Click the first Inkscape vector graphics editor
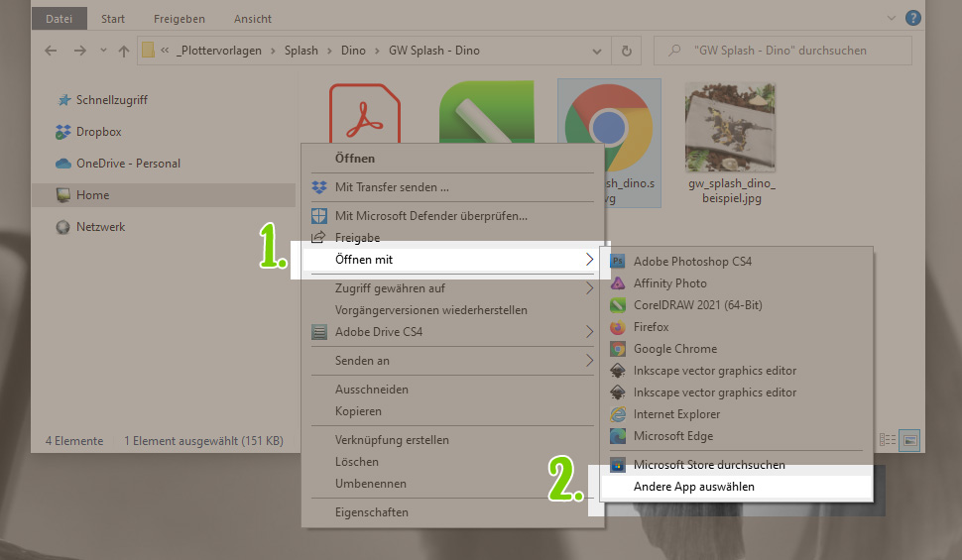The image size is (962, 560). click(x=714, y=371)
